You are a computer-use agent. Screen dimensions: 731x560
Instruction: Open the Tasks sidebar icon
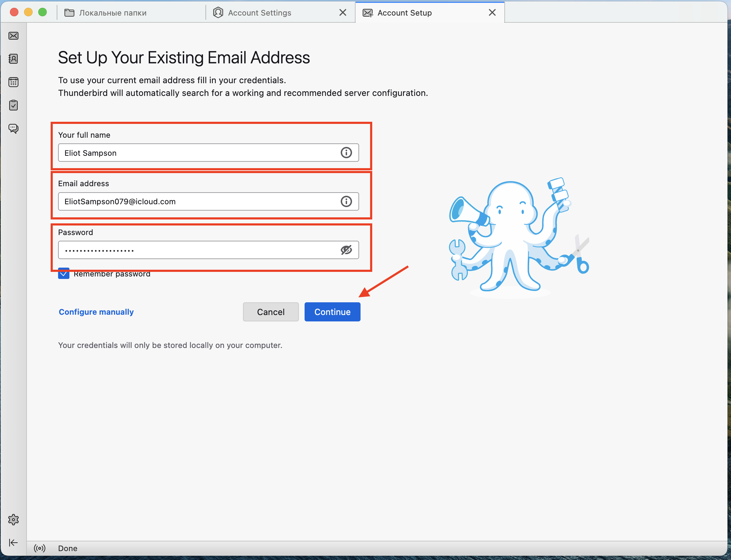pos(13,105)
